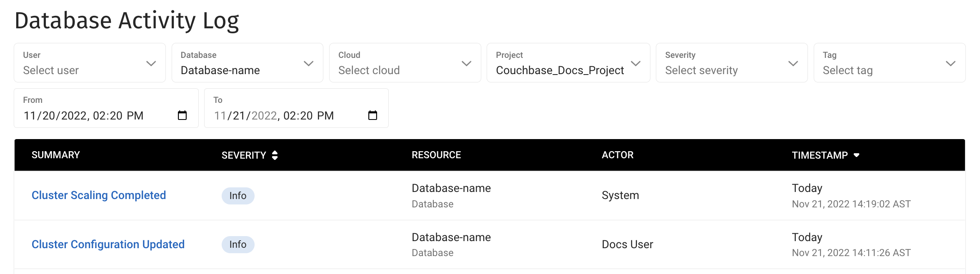The image size is (980, 274).
Task: Click the SEVERITY column header text
Action: (244, 155)
